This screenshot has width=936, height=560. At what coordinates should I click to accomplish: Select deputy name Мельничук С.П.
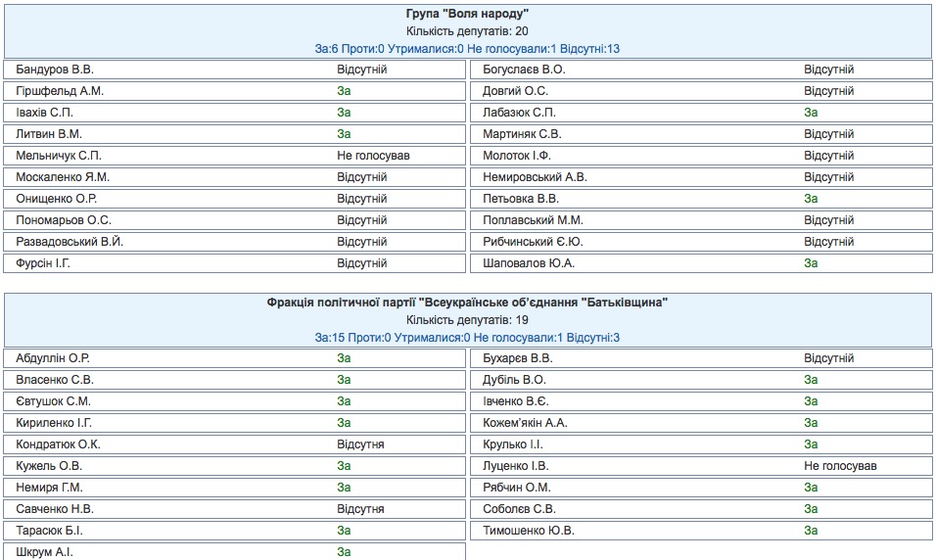(59, 156)
